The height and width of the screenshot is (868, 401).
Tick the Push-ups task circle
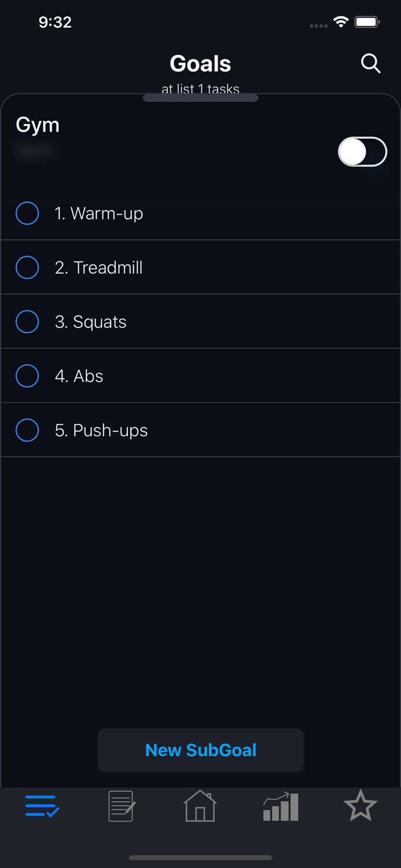[27, 431]
